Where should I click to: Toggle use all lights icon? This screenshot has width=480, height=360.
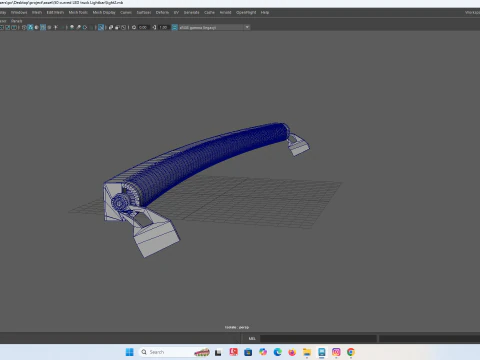point(56,27)
